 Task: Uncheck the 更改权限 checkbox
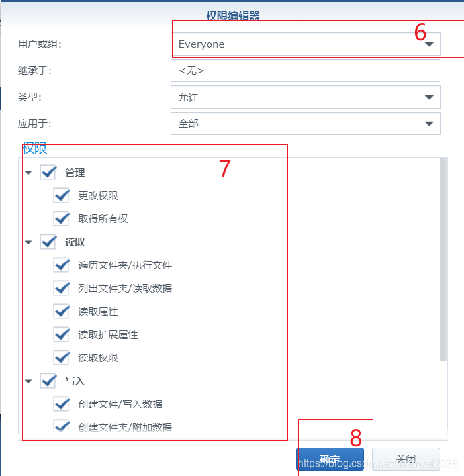[x=62, y=195]
